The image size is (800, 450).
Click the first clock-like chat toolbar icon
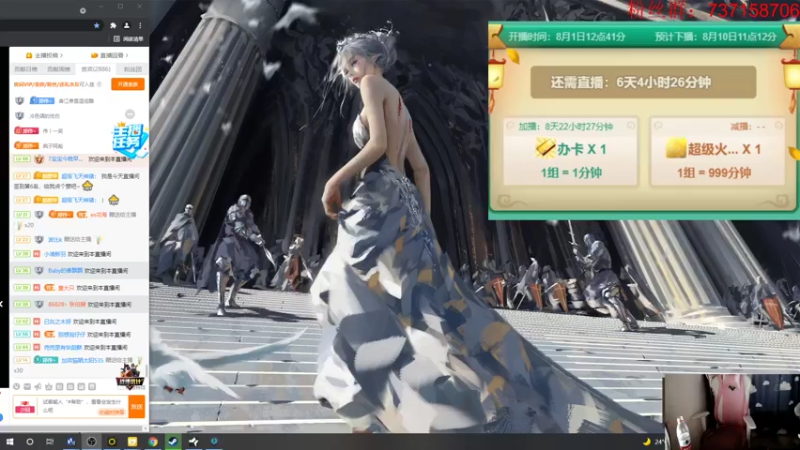tap(16, 387)
